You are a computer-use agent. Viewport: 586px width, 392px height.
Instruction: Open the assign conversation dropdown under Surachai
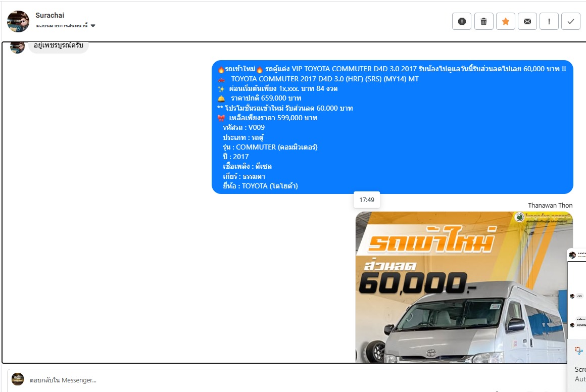point(66,26)
